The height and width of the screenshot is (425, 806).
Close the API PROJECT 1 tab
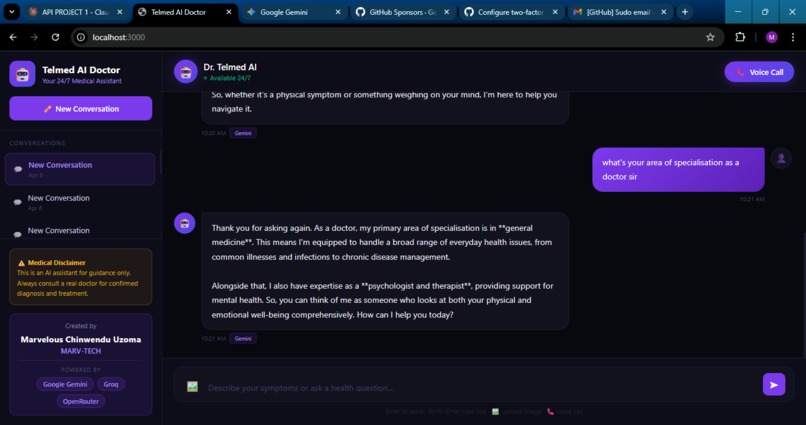click(x=119, y=12)
